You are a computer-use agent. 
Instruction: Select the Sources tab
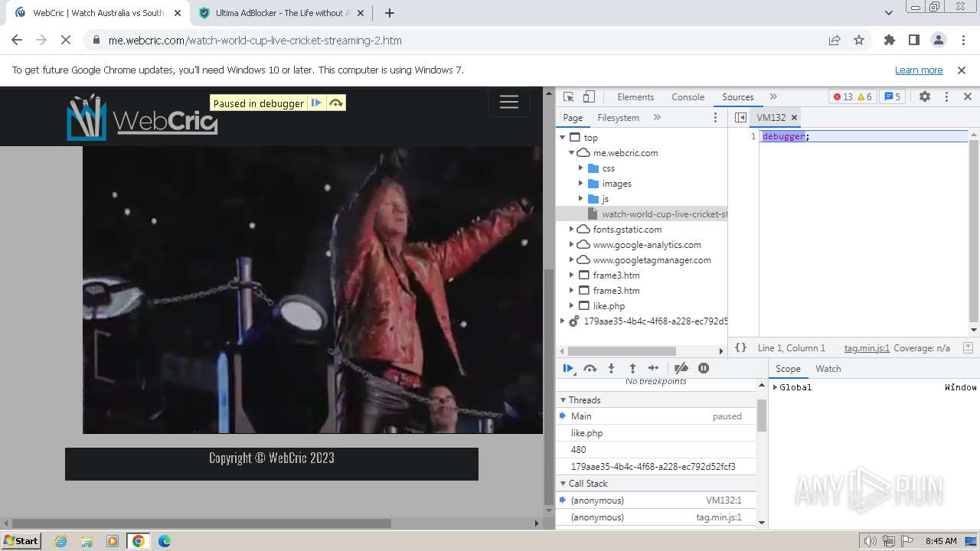[737, 97]
